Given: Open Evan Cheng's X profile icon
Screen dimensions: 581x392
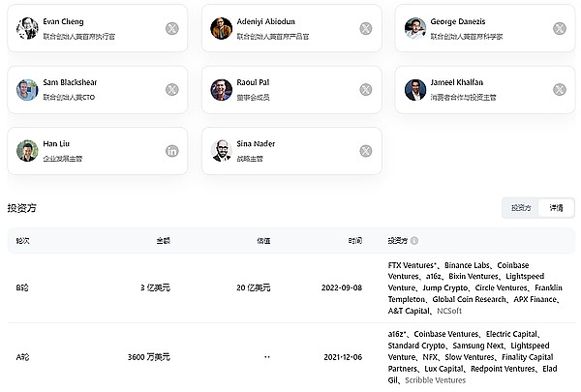Looking at the screenshot, I should click(171, 28).
